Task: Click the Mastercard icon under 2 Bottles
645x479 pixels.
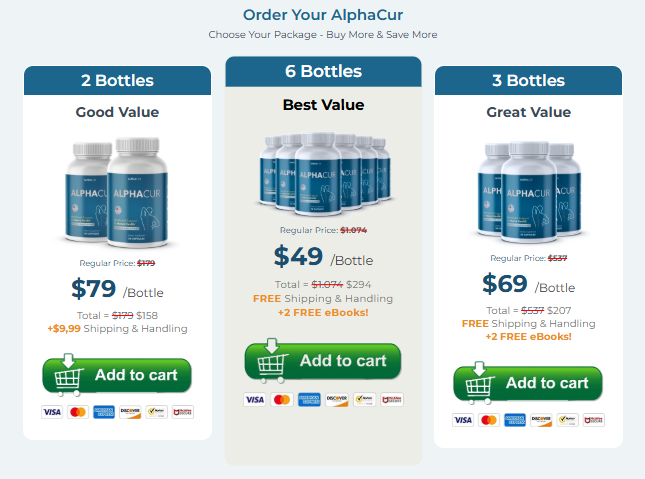Action: coord(78,412)
